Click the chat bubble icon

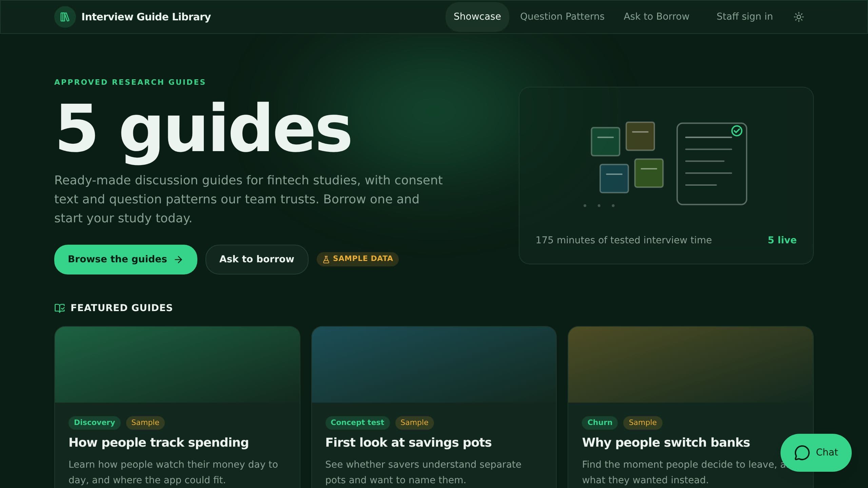tap(802, 453)
